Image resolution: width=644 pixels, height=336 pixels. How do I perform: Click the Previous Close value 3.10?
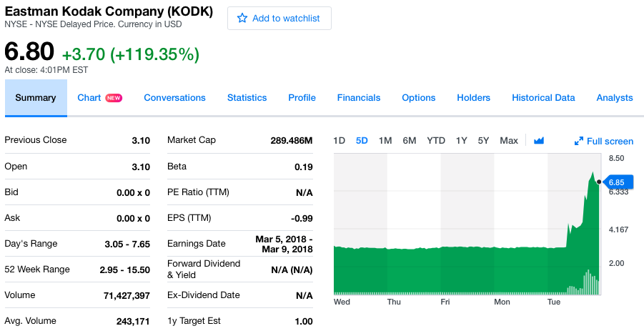pos(141,141)
